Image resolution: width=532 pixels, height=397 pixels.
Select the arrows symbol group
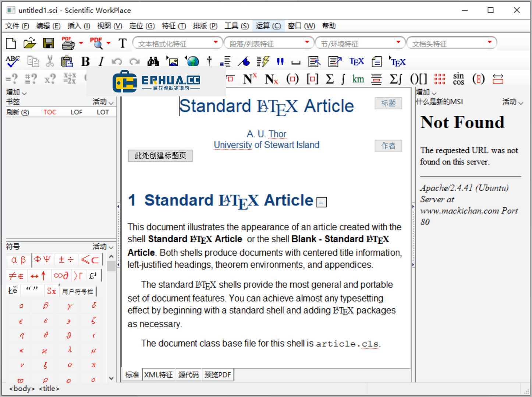coord(38,275)
